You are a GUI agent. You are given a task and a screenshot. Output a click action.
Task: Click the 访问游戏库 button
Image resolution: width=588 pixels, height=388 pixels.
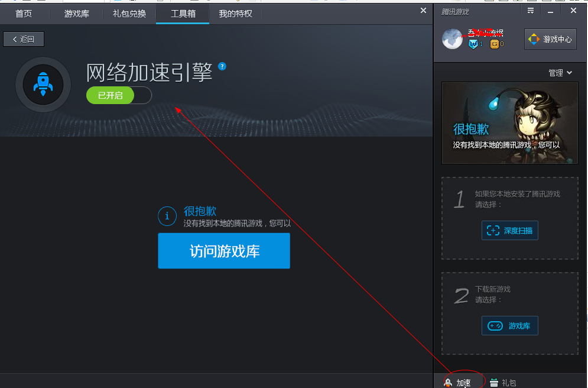tap(224, 251)
